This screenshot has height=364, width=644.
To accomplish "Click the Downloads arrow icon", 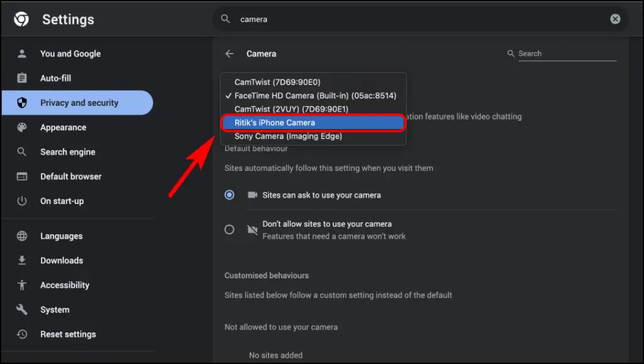I will point(22,260).
